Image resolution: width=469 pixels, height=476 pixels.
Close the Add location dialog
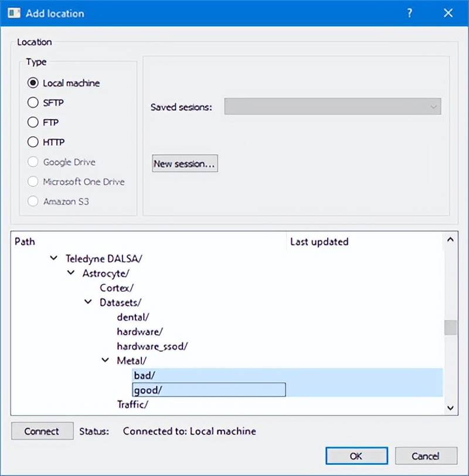point(448,13)
